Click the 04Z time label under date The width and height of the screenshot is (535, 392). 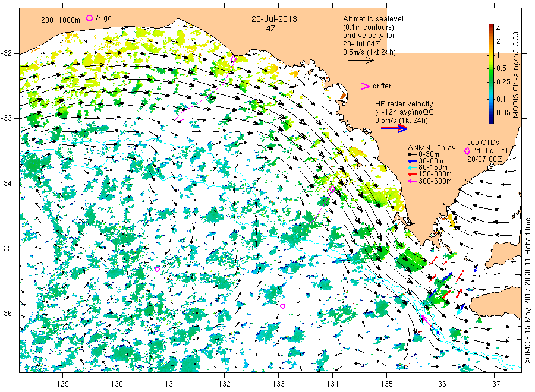coord(268,29)
